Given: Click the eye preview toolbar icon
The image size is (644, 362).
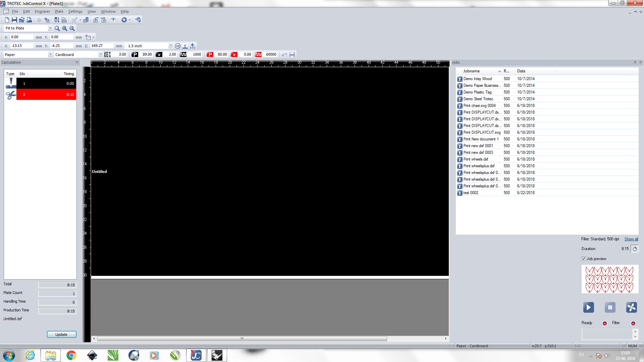Looking at the screenshot, I should [113, 20].
